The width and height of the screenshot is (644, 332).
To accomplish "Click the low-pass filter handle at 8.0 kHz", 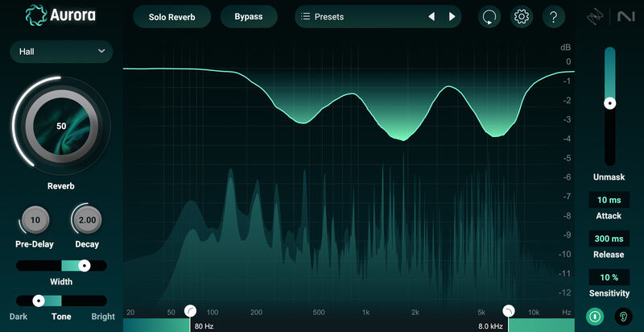I will 509,310.
